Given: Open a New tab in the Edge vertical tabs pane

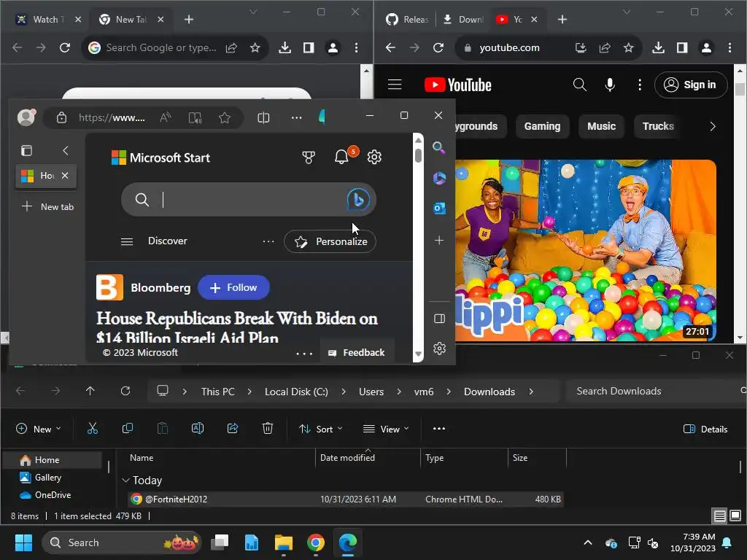Looking at the screenshot, I should [47, 206].
